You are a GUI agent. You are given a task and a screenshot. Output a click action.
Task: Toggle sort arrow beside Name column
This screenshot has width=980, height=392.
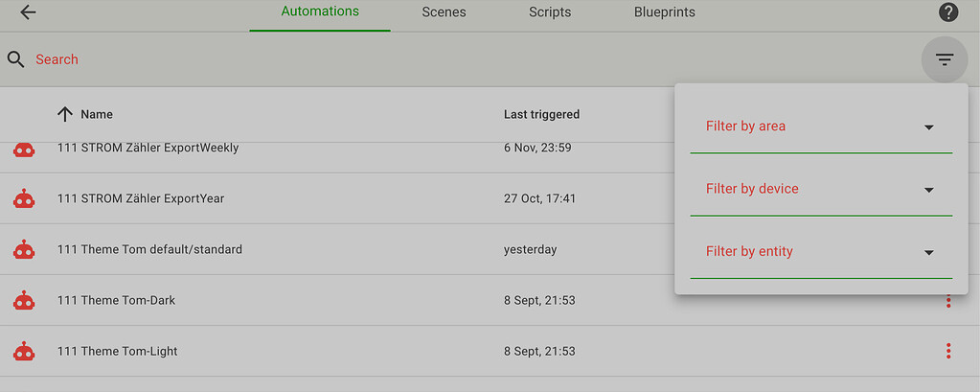pyautogui.click(x=65, y=114)
